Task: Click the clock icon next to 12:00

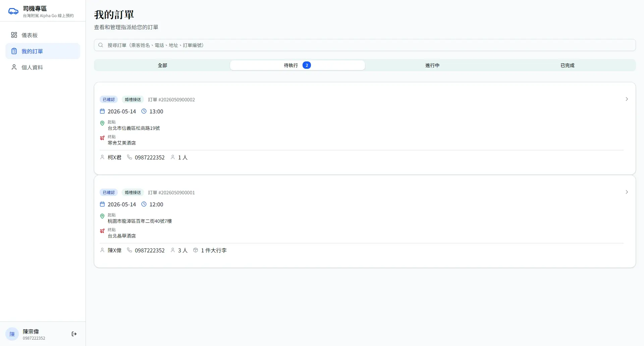Action: pos(144,204)
